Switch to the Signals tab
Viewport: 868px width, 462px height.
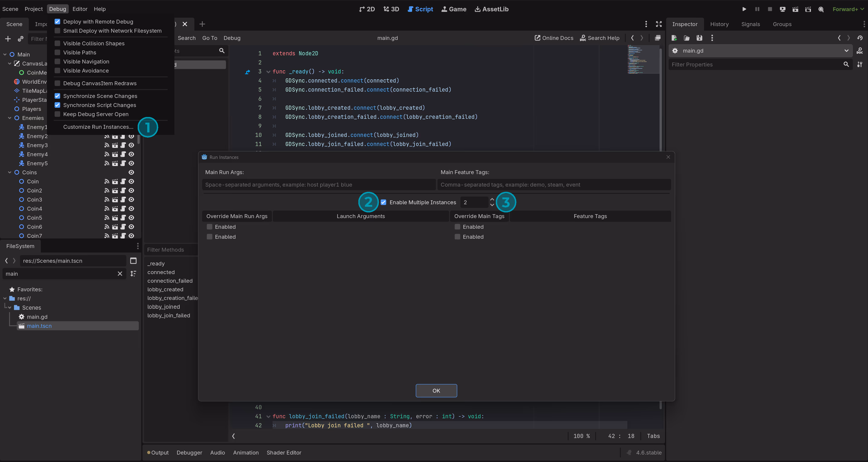click(x=751, y=24)
